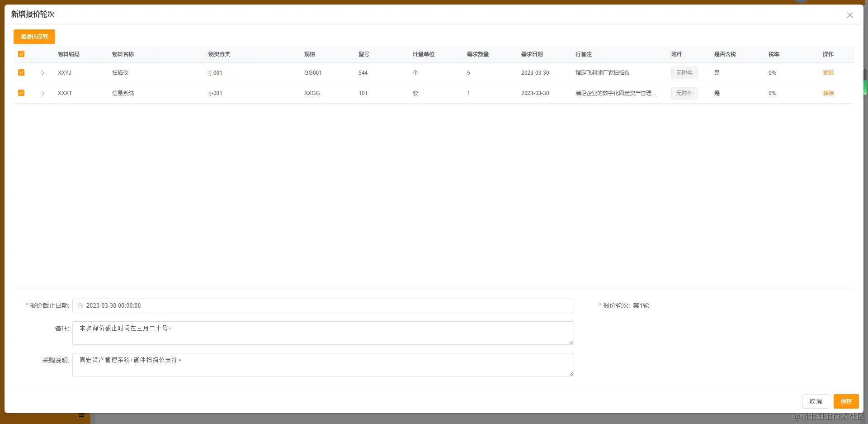
Task: Click the clock icon in deadline field
Action: point(80,306)
